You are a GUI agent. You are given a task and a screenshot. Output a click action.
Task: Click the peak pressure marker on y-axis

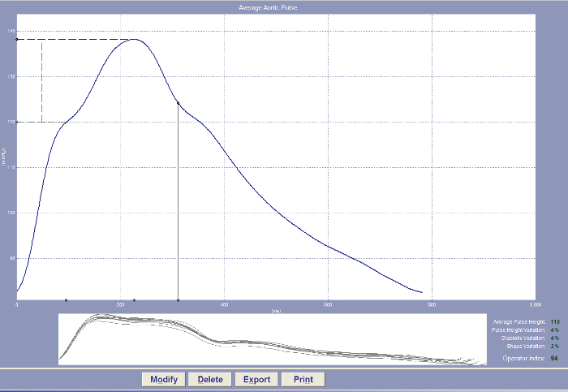pos(17,39)
